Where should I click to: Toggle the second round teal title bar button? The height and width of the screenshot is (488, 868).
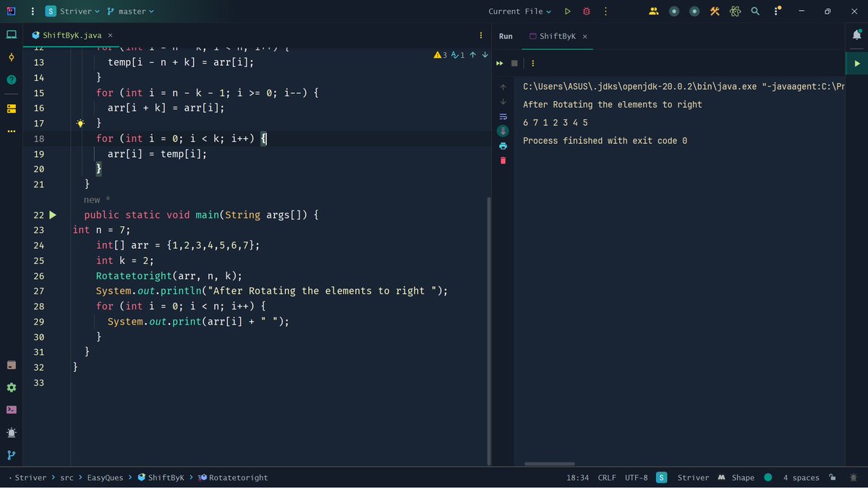694,12
